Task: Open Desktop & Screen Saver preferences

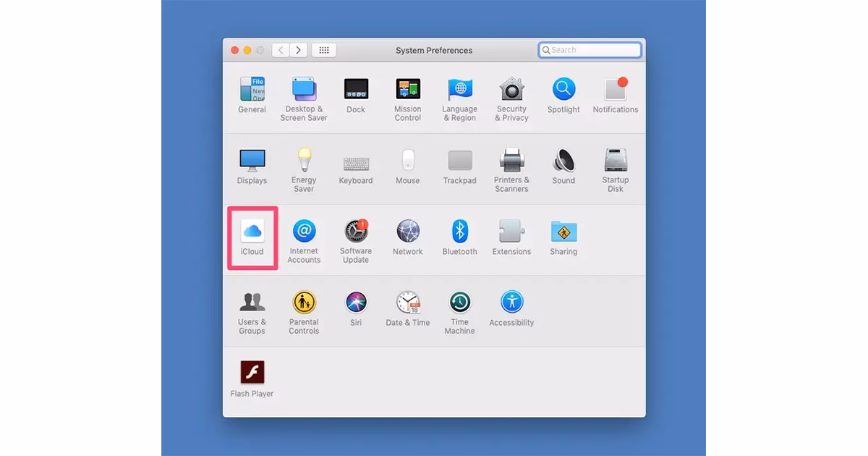Action: (304, 98)
